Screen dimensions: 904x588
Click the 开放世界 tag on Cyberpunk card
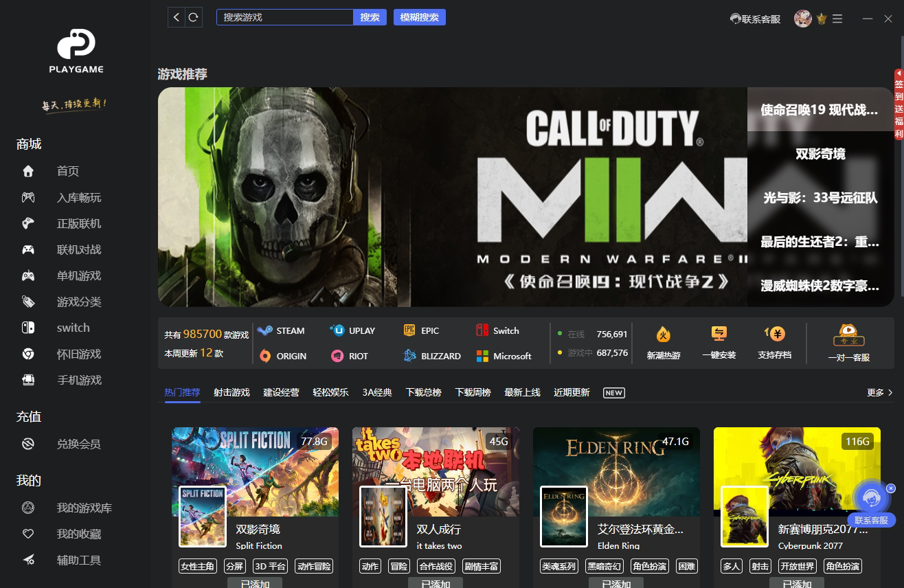[x=798, y=567]
